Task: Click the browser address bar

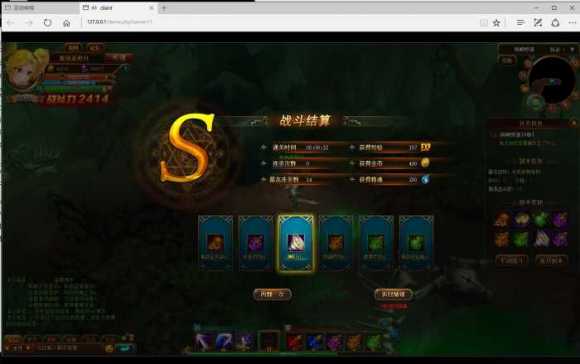Action: pos(277,22)
